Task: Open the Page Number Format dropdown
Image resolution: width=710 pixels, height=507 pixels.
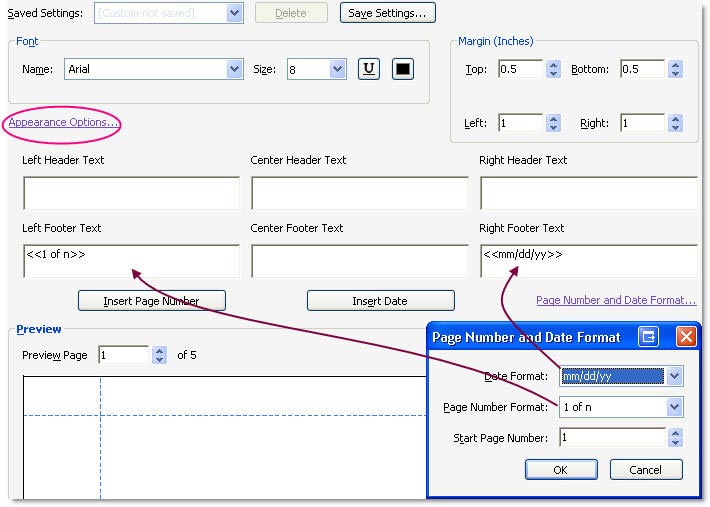Action: click(675, 407)
